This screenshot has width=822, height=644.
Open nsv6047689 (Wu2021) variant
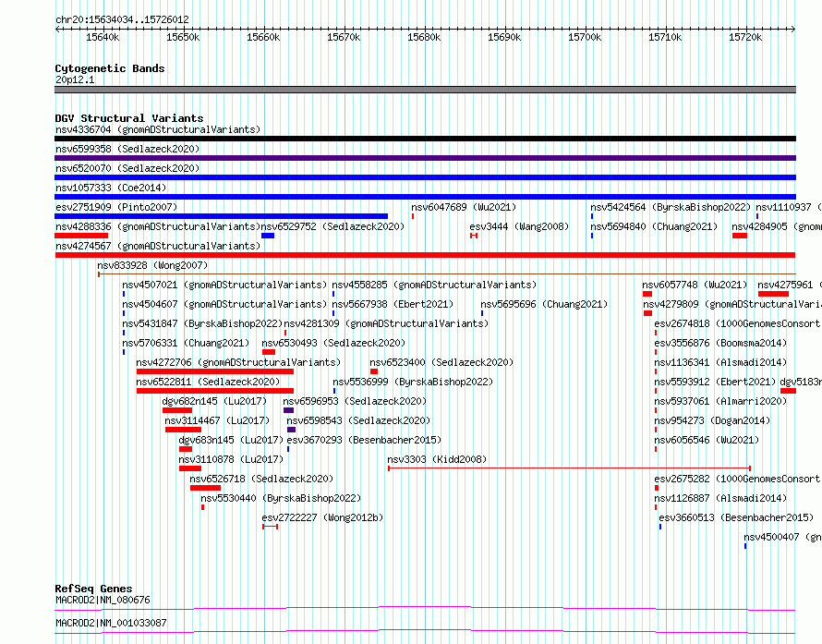(x=464, y=207)
